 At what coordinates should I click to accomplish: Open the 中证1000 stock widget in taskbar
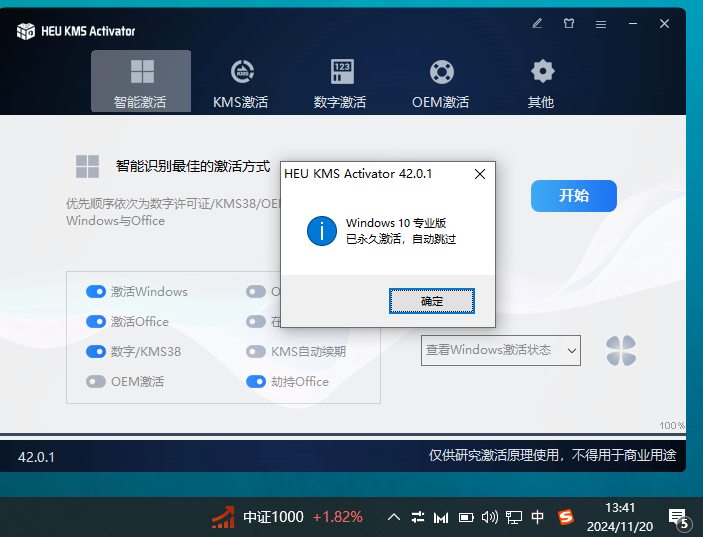point(258,517)
